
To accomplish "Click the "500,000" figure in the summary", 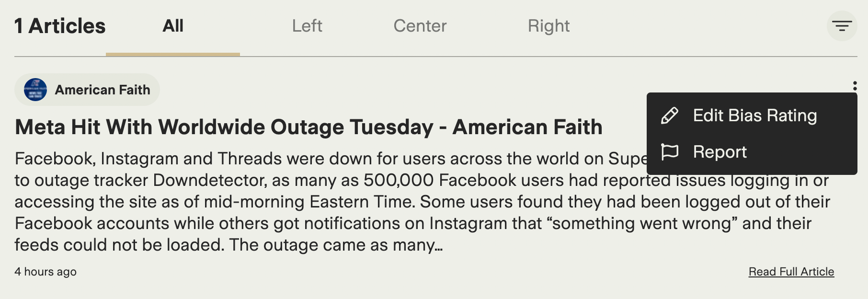I will 399,180.
